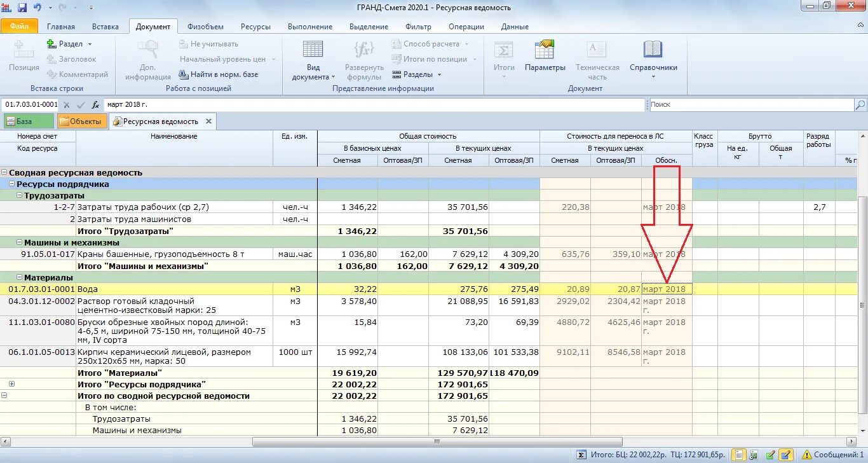Click the Разделы icon in ribbon
The image size is (868, 463).
(x=396, y=74)
